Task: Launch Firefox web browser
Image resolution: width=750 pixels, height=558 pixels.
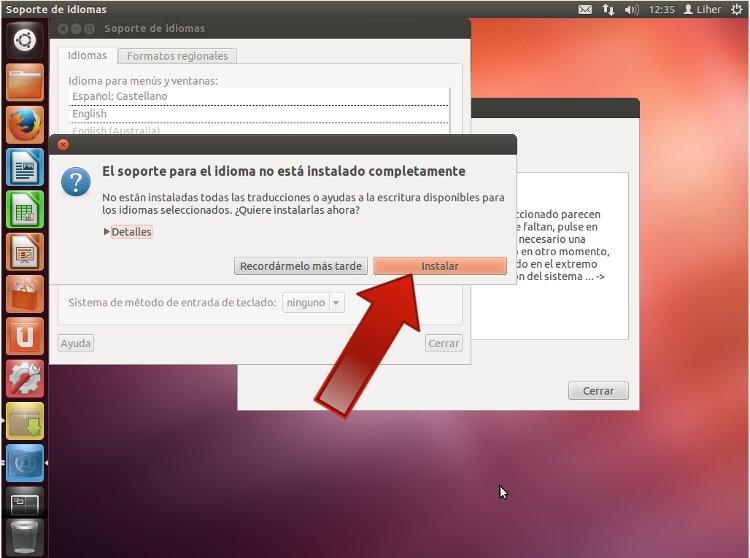Action: (25, 125)
